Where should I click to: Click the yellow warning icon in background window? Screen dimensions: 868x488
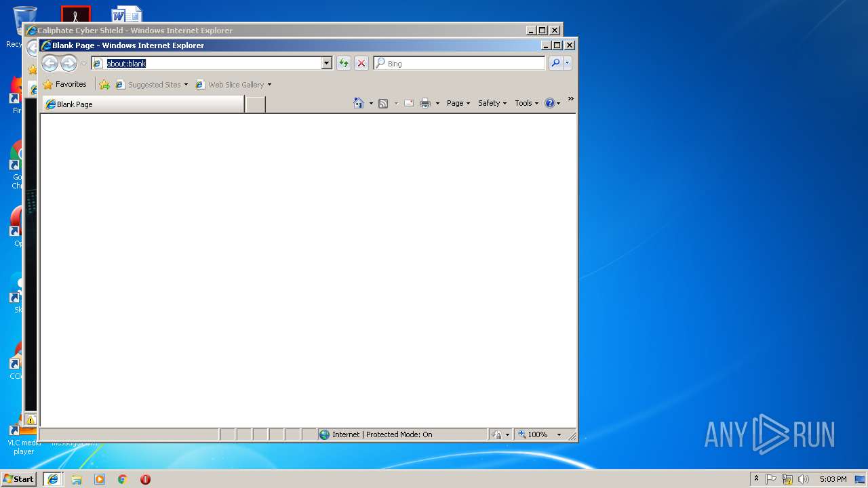31,420
